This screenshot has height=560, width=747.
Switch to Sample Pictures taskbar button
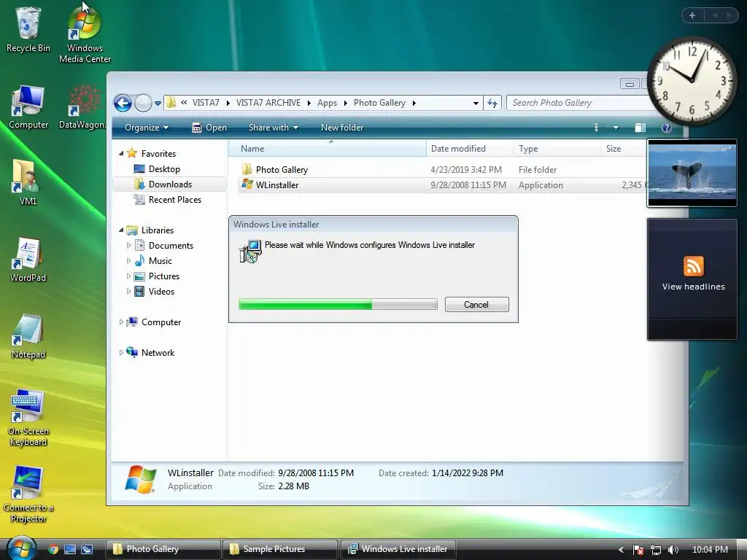[x=279, y=550]
